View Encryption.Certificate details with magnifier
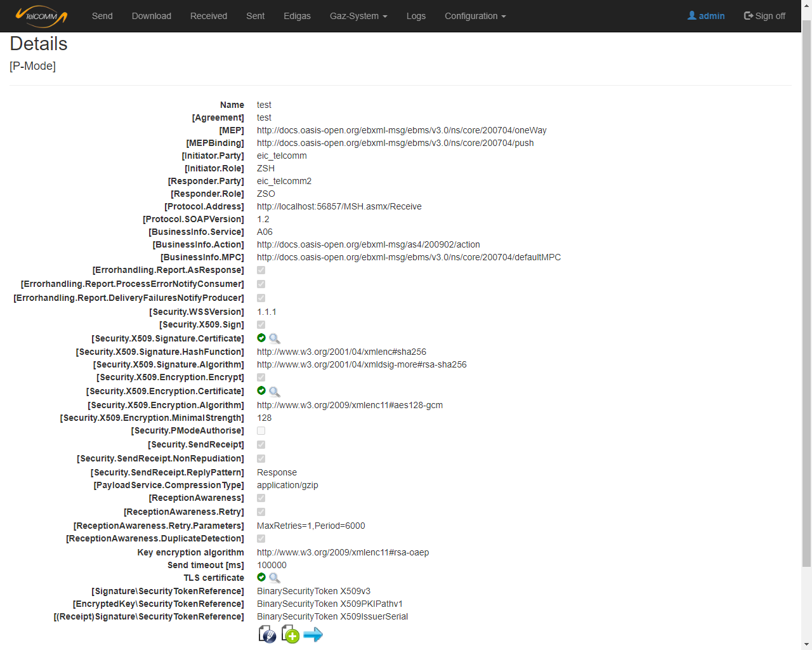This screenshot has width=812, height=650. (x=275, y=392)
